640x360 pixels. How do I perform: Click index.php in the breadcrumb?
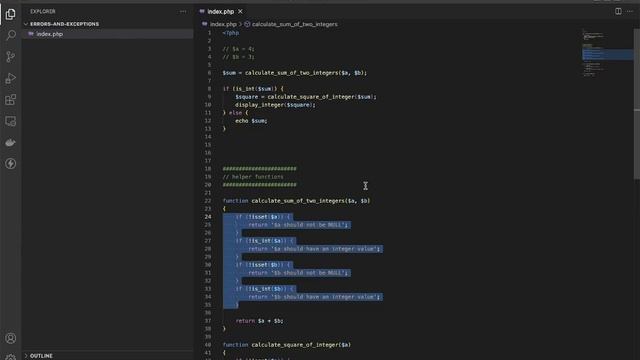tap(223, 24)
